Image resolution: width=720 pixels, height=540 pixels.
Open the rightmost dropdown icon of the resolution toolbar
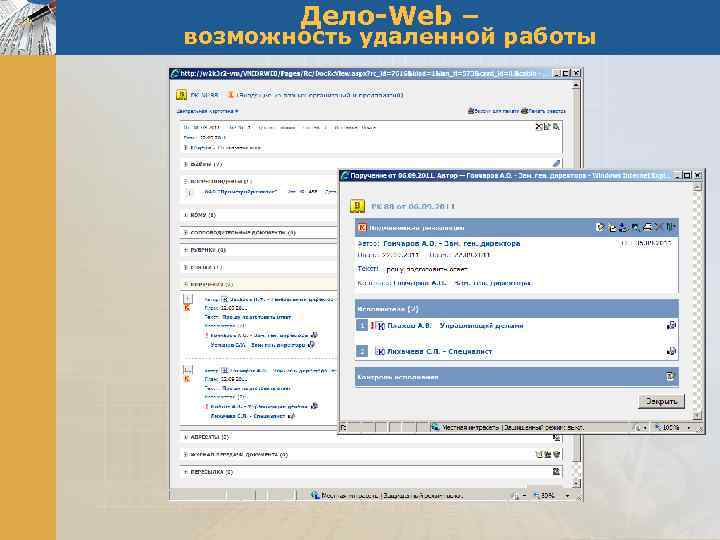[x=671, y=227]
